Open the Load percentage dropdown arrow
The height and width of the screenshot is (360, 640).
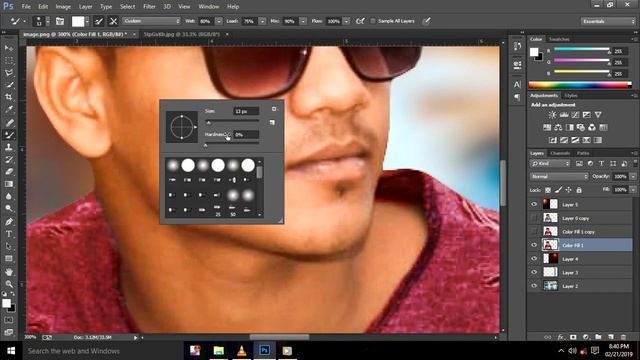pyautogui.click(x=262, y=21)
